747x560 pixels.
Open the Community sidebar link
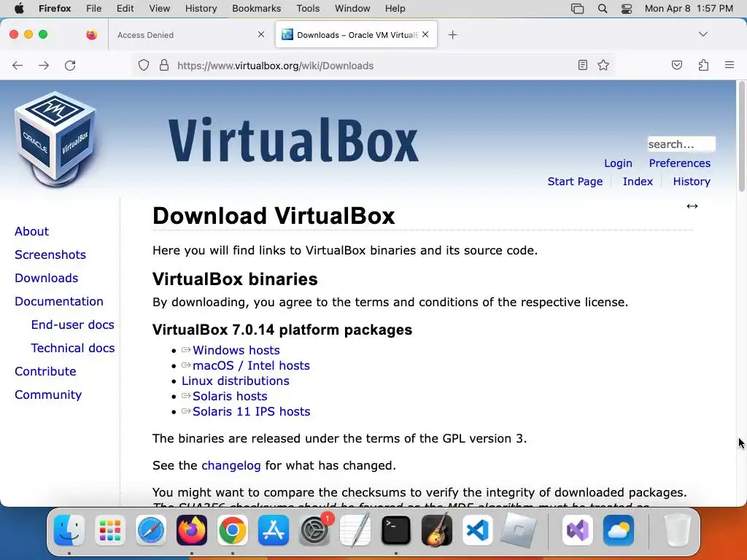pos(48,394)
